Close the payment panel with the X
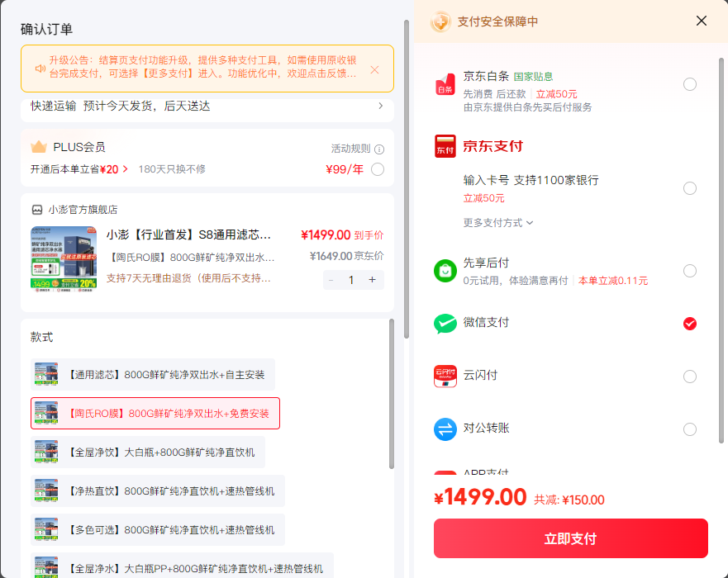This screenshot has width=728, height=578. (701, 21)
